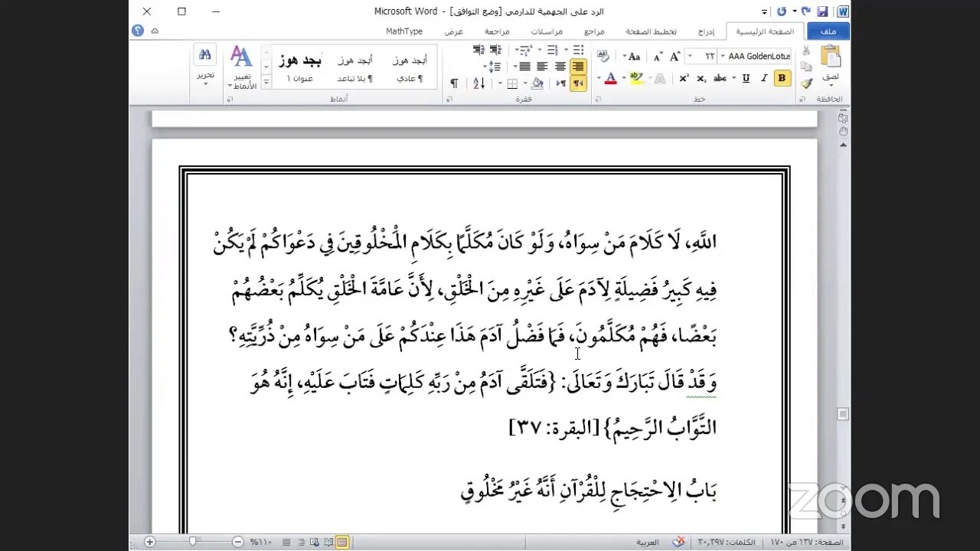Switch to the عرض (View) tab
This screenshot has height=551, width=980.
tap(454, 31)
